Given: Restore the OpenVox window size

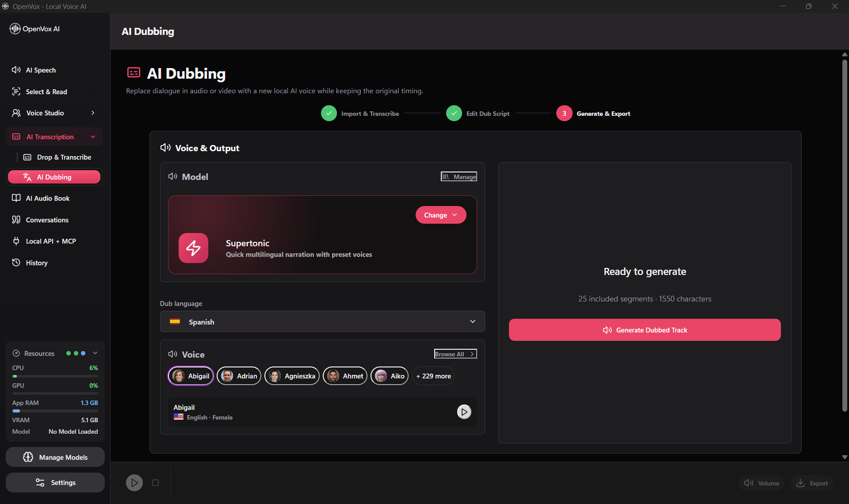Looking at the screenshot, I should click(809, 6).
